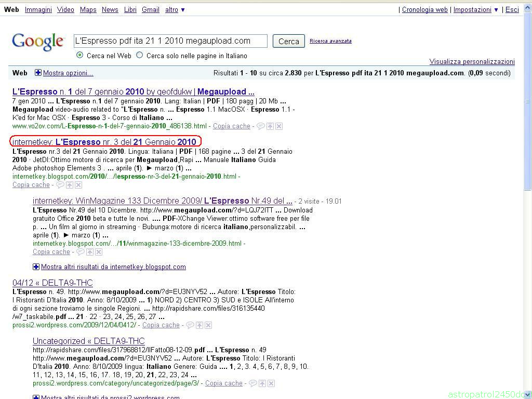532x399 pixels.
Task: Open Copia cache for vo2ov.com result
Action: tap(231, 126)
